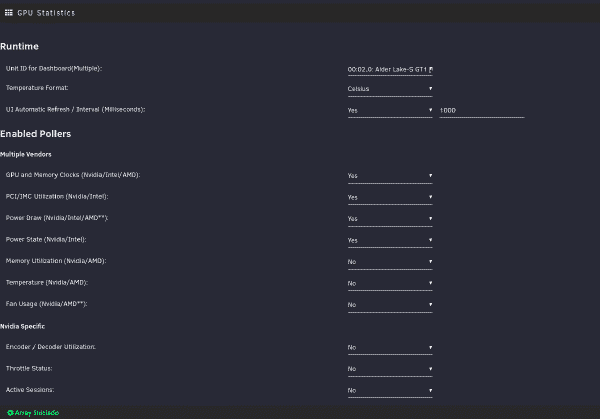The height and width of the screenshot is (419, 600).
Task: Click the 'Power Draw (Nvidia/Intel/AMD**)' label
Action: (57, 218)
